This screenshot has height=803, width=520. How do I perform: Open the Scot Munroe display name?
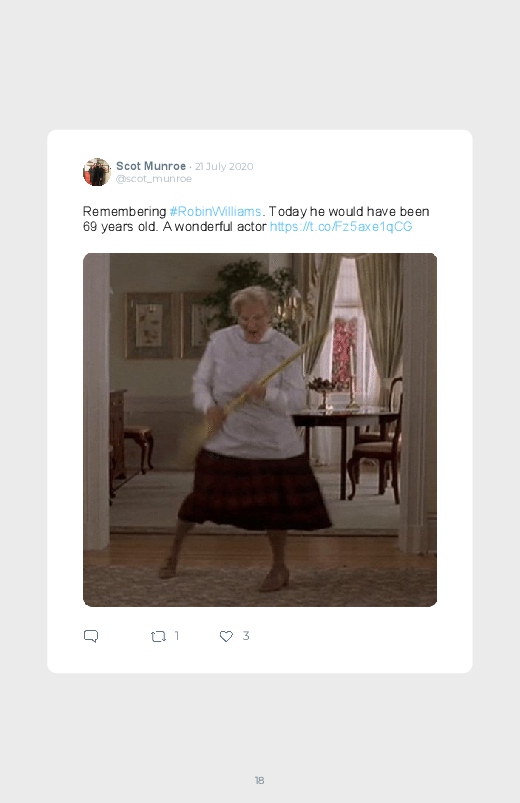151,166
